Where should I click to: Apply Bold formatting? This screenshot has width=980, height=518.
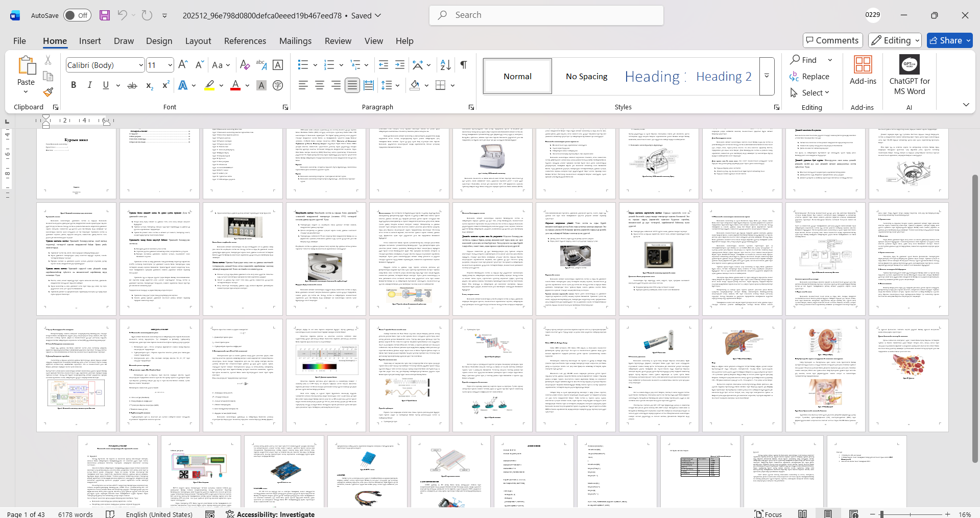[x=74, y=85]
